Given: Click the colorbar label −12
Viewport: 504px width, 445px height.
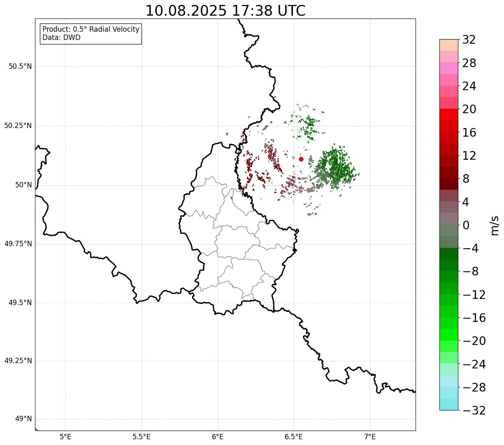Looking at the screenshot, I should [474, 295].
